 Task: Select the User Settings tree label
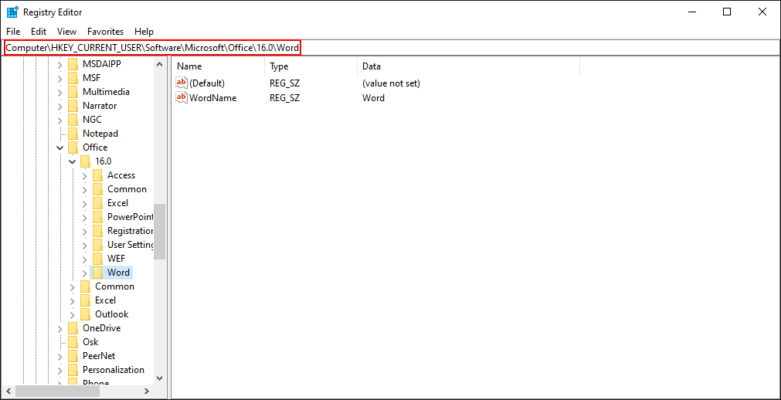tap(130, 245)
